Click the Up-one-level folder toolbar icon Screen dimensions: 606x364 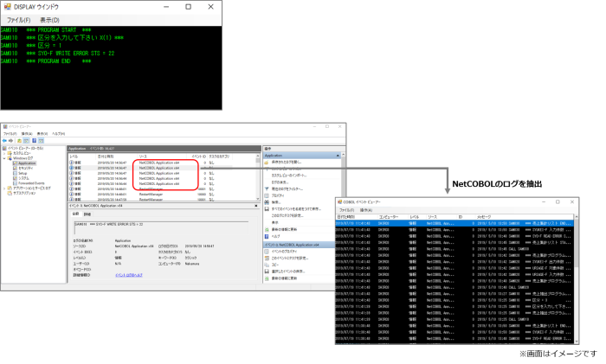(19, 141)
